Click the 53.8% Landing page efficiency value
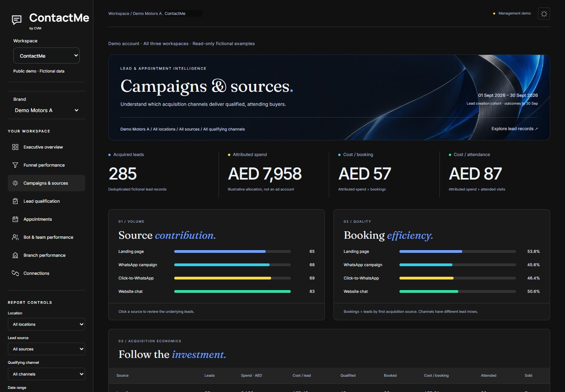Image resolution: width=565 pixels, height=392 pixels. (x=533, y=251)
